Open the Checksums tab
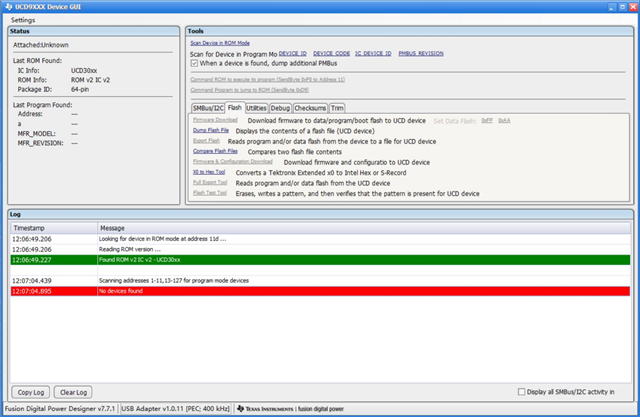640x417 pixels. coord(310,108)
